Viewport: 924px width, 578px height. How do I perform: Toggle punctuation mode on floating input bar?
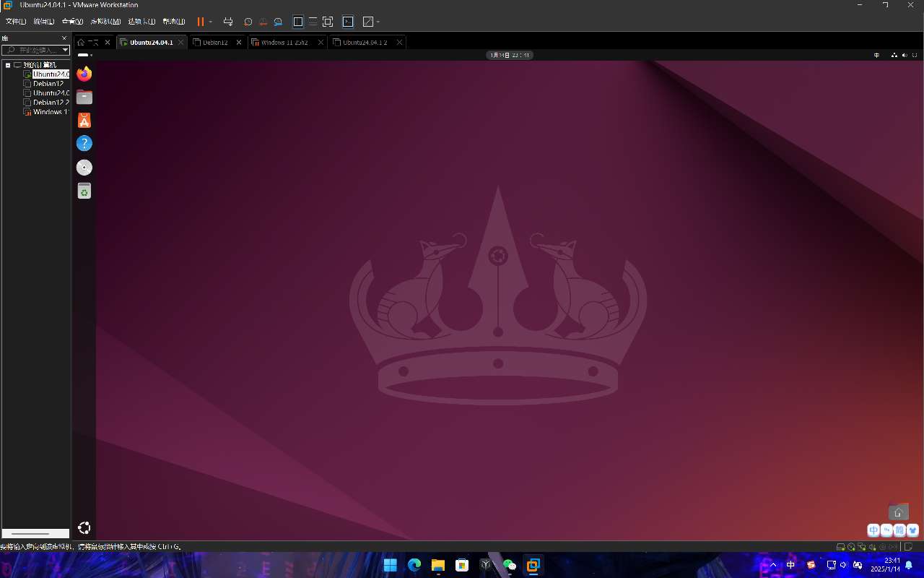click(886, 530)
